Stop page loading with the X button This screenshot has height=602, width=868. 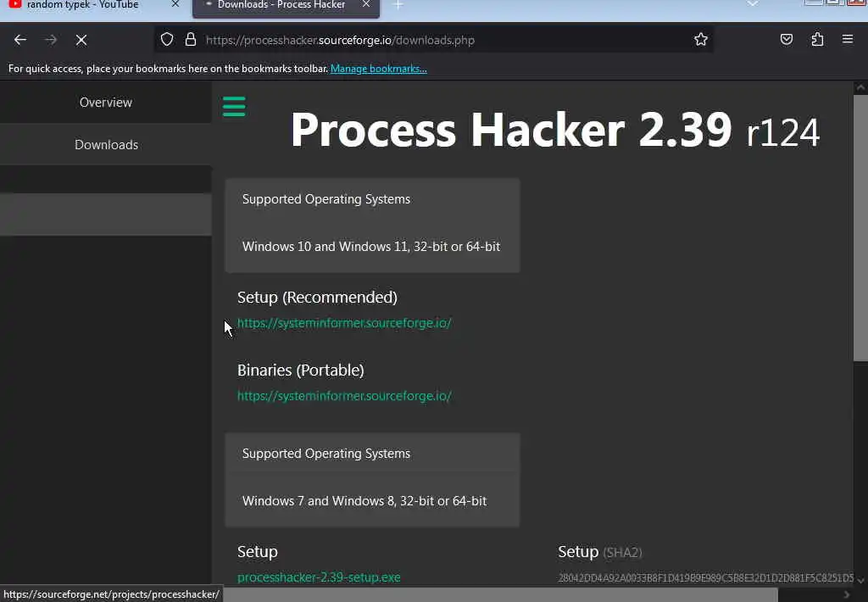tap(81, 40)
